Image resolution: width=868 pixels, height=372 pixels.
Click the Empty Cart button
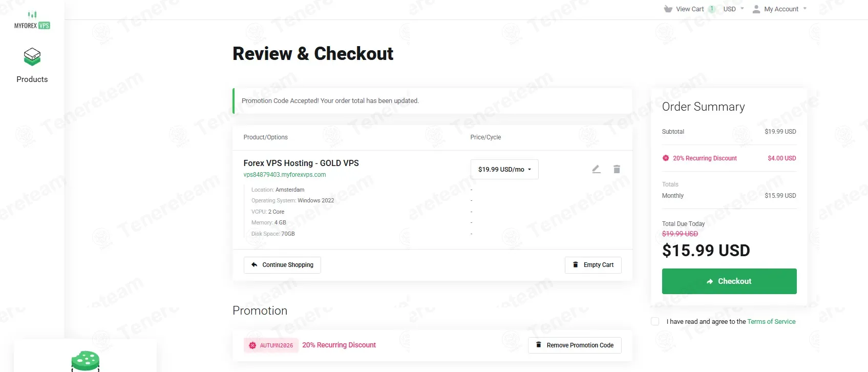click(593, 265)
